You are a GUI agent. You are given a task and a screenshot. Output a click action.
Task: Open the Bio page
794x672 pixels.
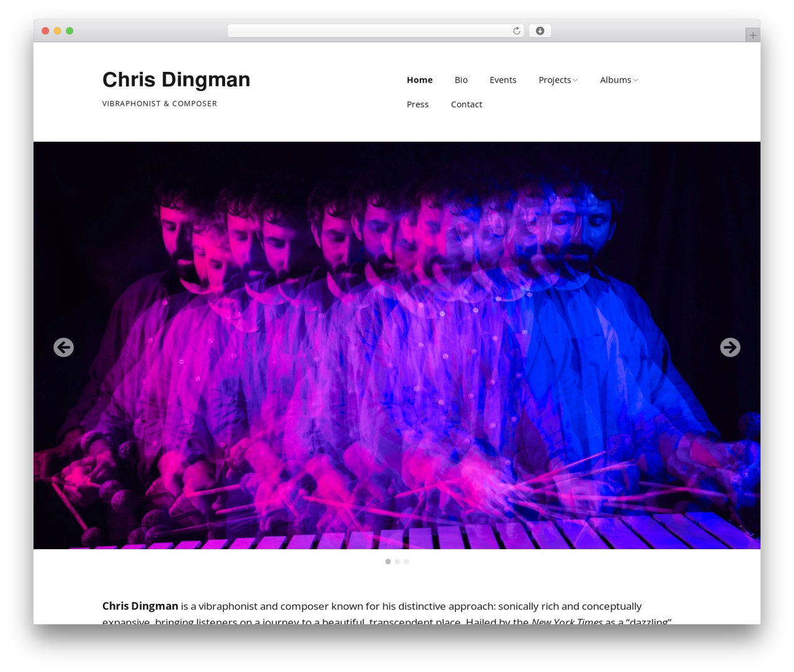461,80
